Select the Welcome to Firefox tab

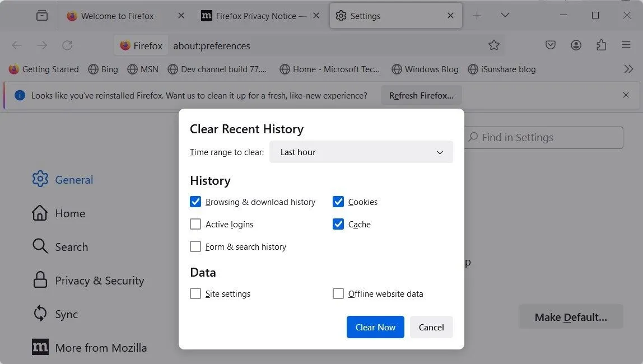click(118, 16)
